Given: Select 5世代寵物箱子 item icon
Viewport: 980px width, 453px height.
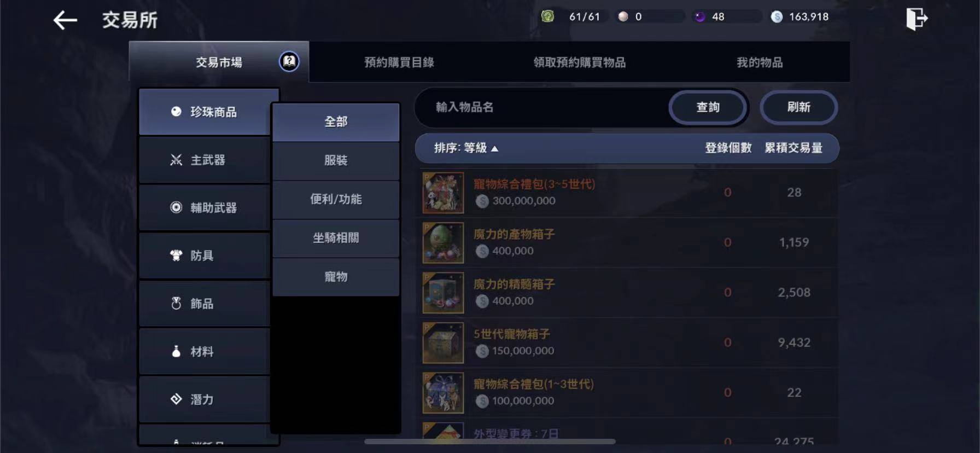Looking at the screenshot, I should click(443, 342).
